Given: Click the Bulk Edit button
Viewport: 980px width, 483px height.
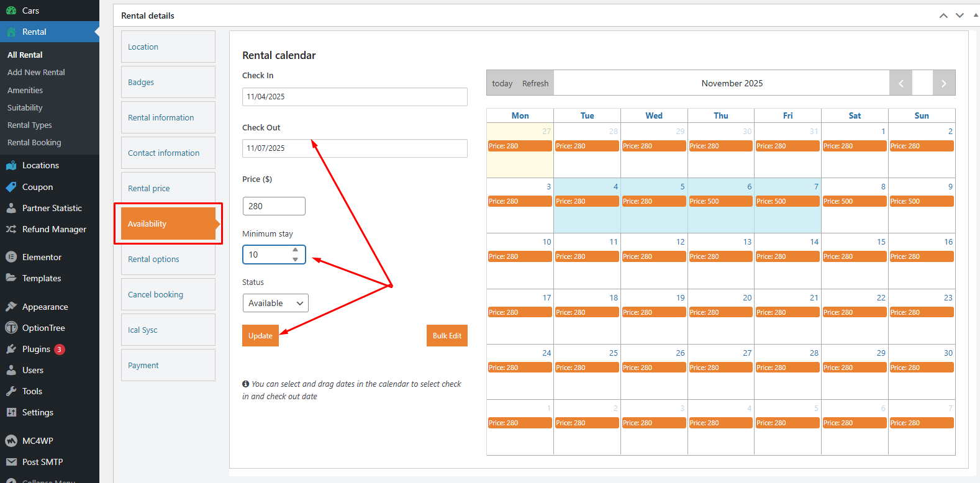Looking at the screenshot, I should point(447,336).
